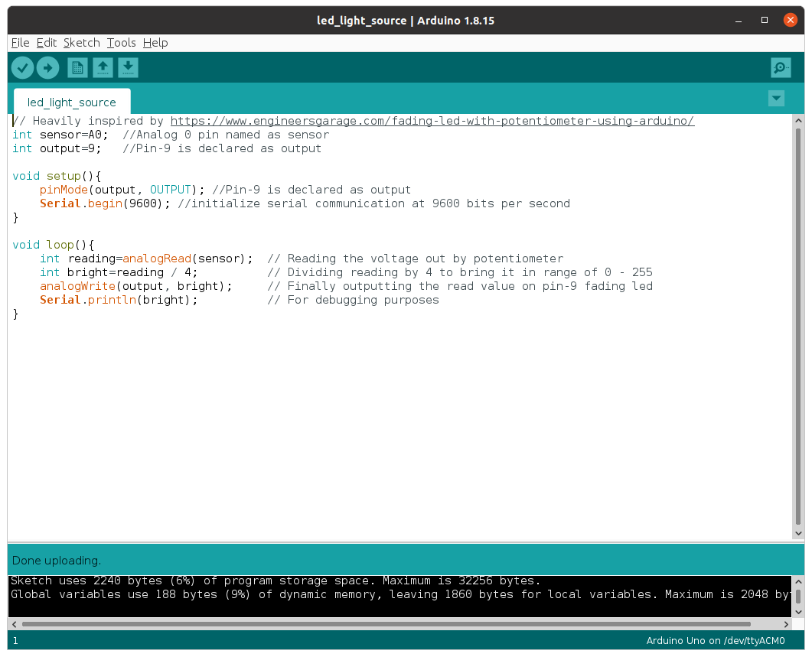
Task: Click the window minimize icon
Action: [x=737, y=20]
